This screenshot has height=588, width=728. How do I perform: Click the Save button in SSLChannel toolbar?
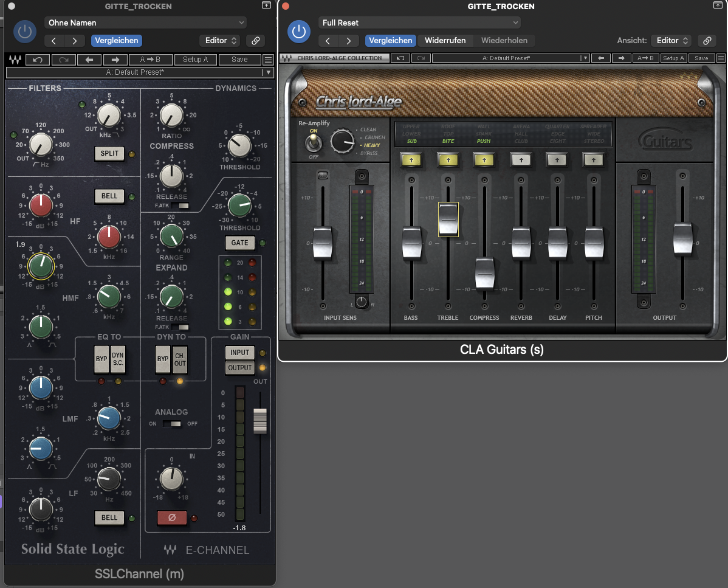pos(239,60)
